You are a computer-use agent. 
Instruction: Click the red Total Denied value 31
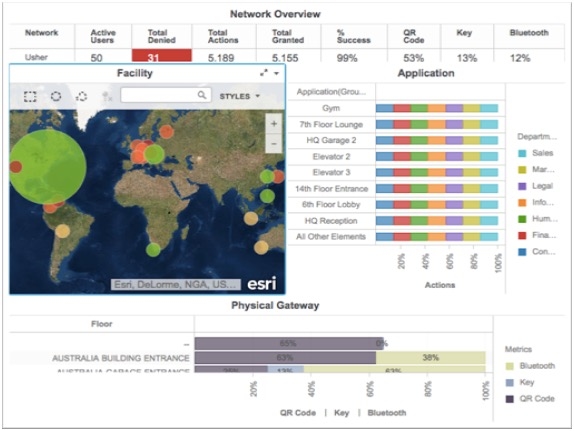pos(161,56)
